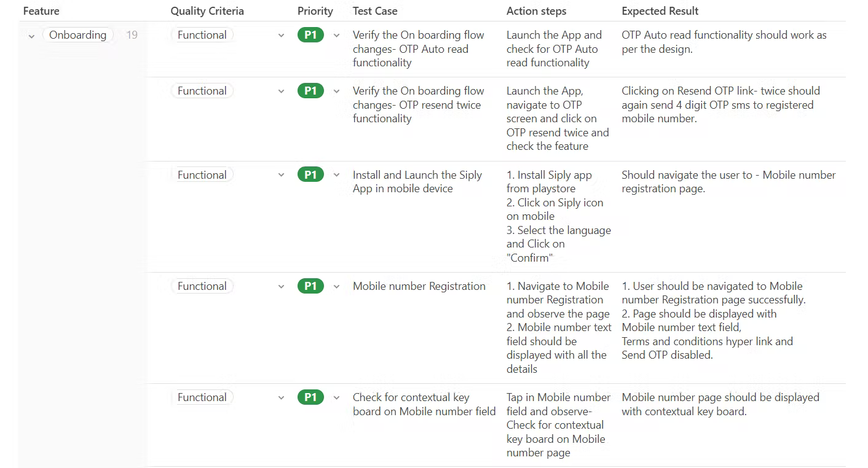The image size is (868, 468).
Task: Open the Onboarding feature tag
Action: click(x=77, y=35)
